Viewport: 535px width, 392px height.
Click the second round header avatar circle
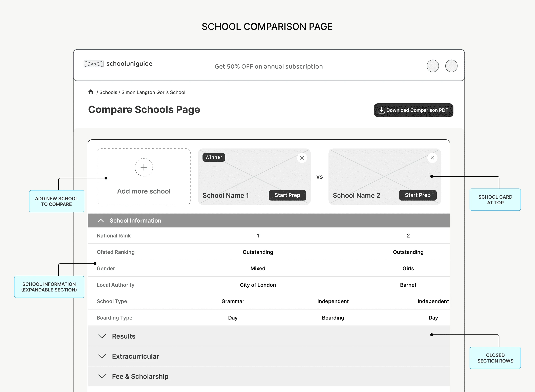451,66
